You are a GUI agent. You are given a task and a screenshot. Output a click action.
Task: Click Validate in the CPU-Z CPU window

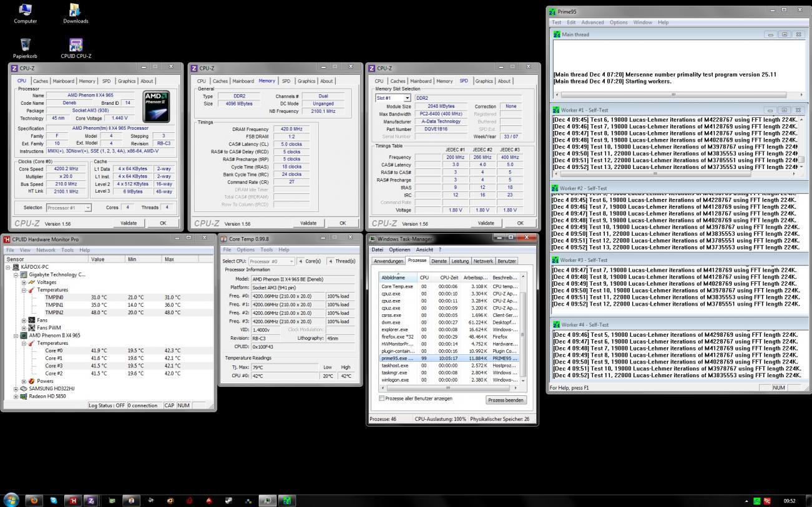[129, 223]
